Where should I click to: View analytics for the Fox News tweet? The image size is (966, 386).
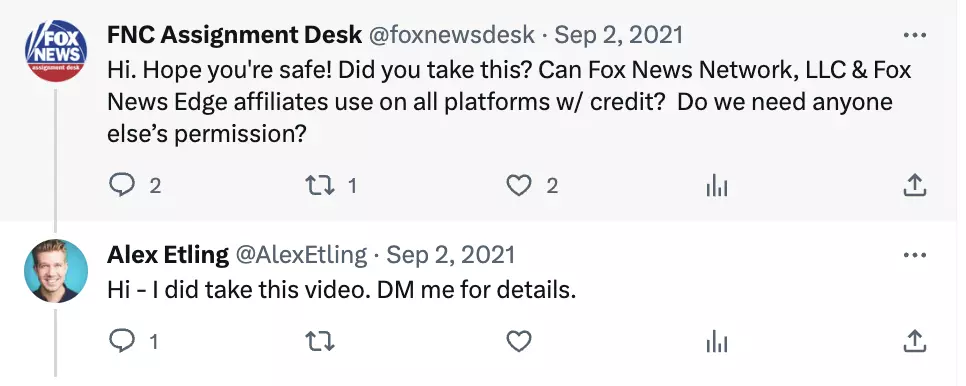tap(717, 185)
